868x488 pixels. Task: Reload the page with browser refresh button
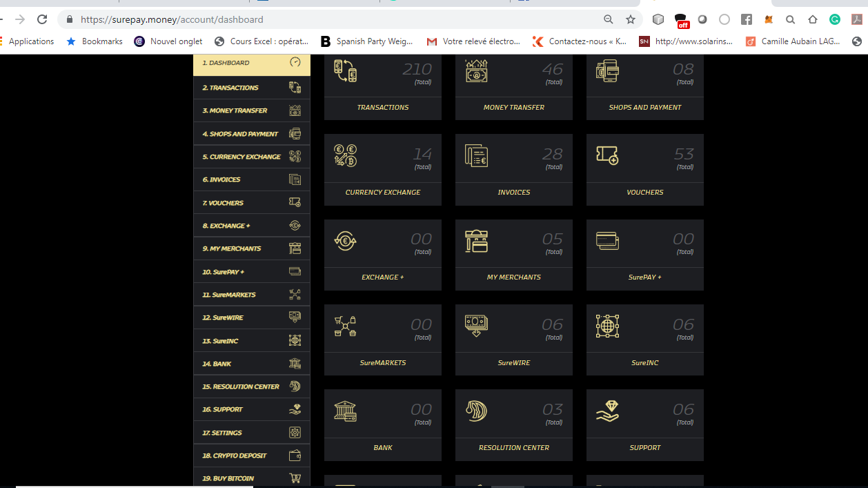click(x=42, y=19)
